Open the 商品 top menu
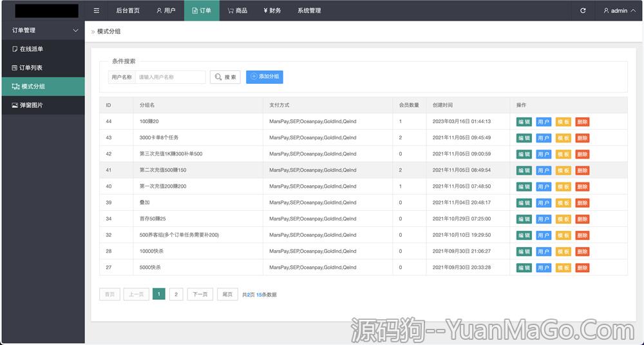644x345 pixels. point(238,11)
